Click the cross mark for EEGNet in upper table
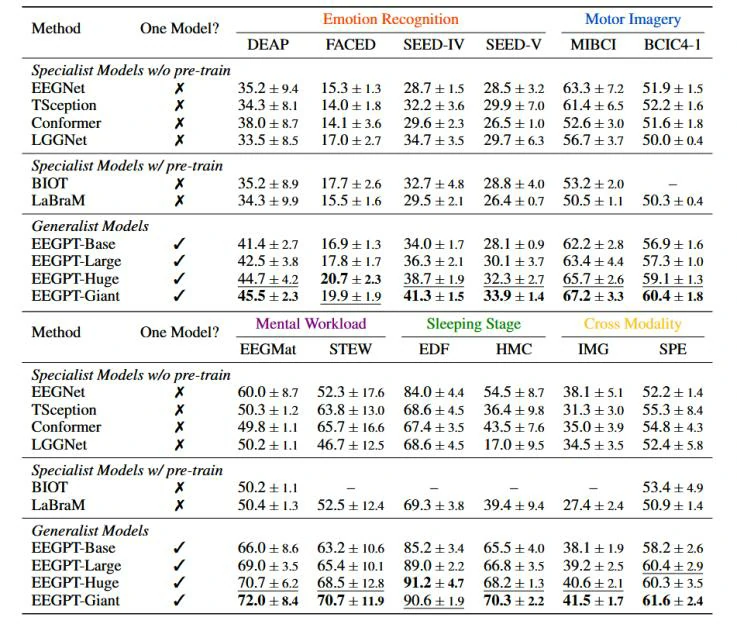Image resolution: width=737 pixels, height=631 pixels. click(179, 88)
